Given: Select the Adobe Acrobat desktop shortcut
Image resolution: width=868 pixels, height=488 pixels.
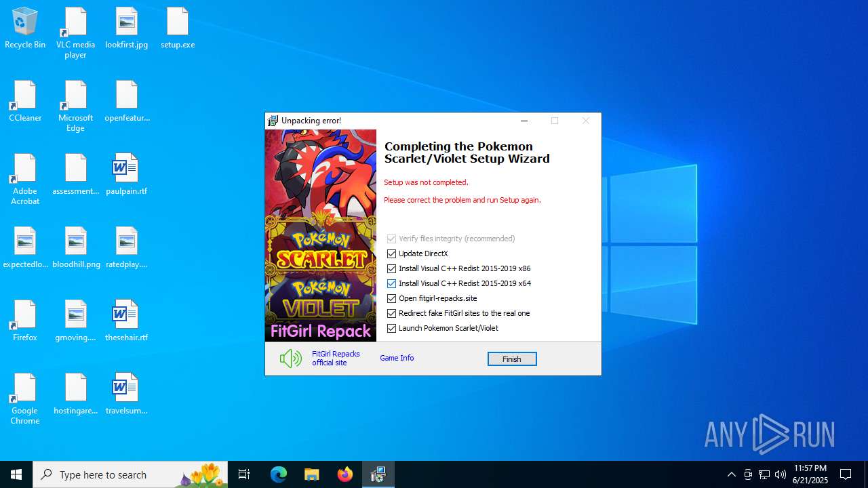Looking at the screenshot, I should click(25, 180).
